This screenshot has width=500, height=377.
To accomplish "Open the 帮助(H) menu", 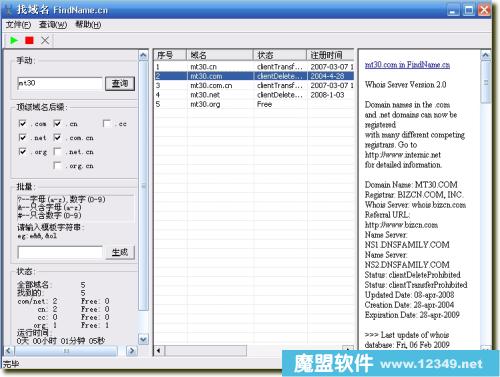I will (88, 25).
